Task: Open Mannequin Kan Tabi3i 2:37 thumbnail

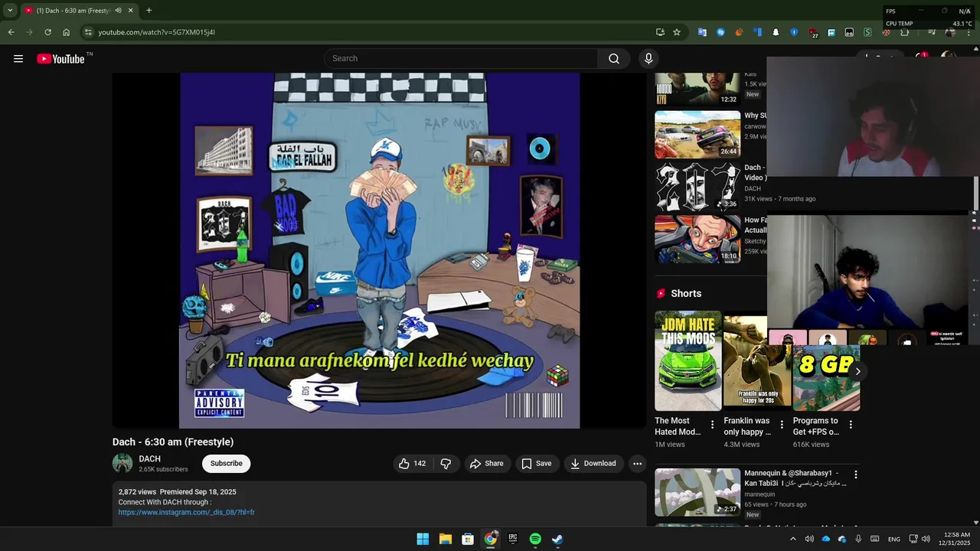Action: point(697,492)
